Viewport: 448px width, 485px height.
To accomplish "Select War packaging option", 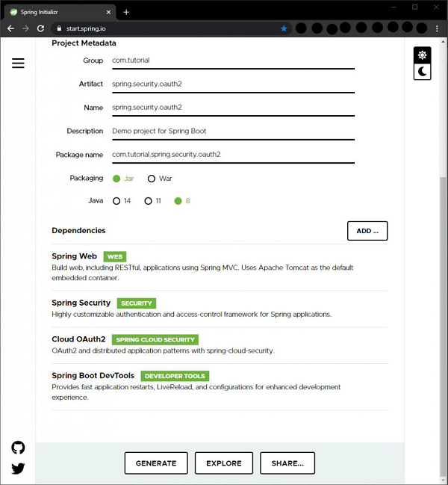I will (160, 179).
